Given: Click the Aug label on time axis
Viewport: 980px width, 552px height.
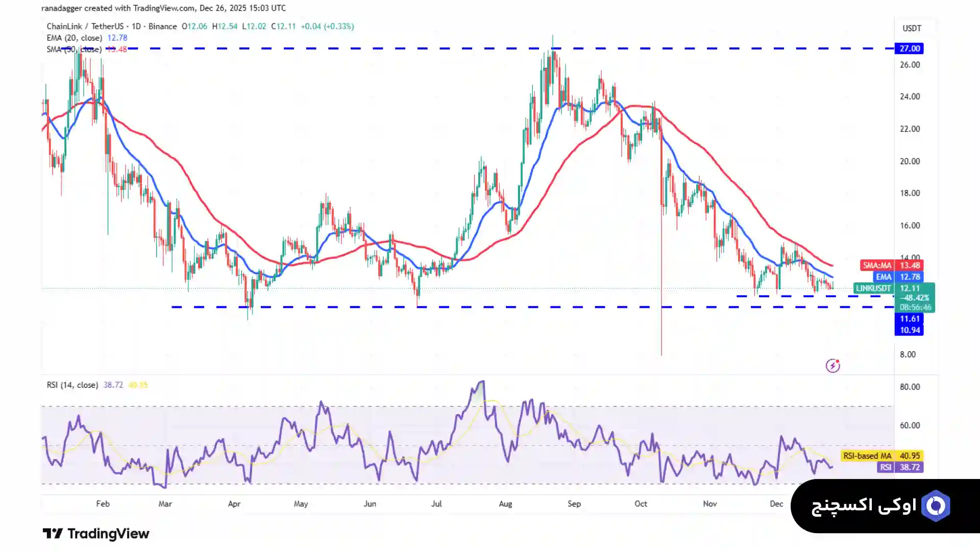Looking at the screenshot, I should point(505,503).
